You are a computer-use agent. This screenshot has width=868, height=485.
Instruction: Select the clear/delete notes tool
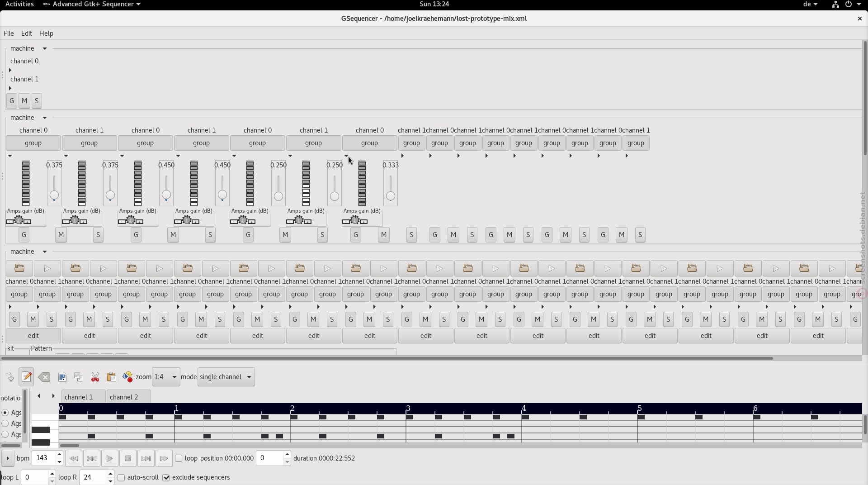(44, 377)
